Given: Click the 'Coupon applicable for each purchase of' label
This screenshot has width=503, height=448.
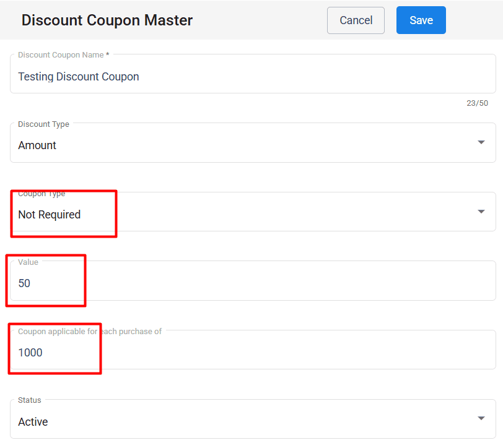Looking at the screenshot, I should point(90,332).
